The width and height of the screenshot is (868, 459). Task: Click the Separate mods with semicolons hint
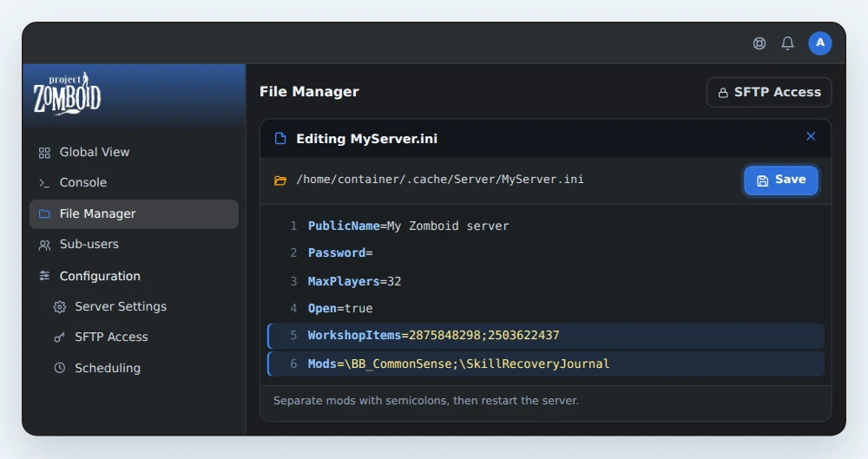coord(425,400)
